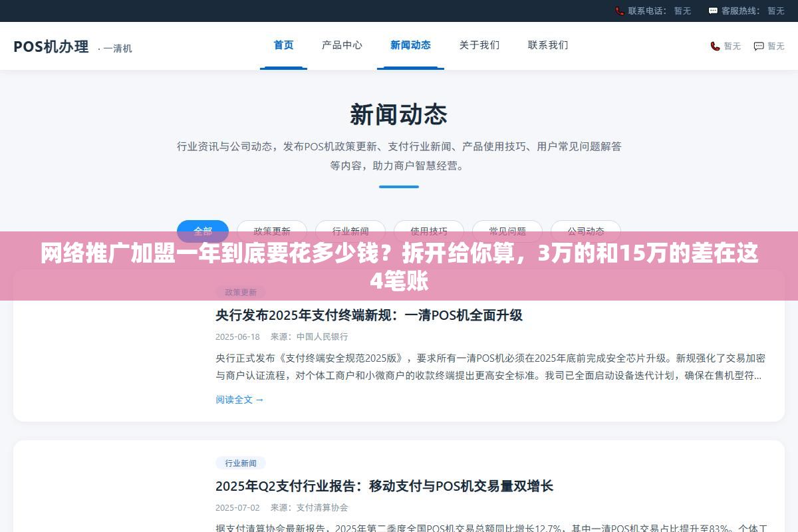The height and width of the screenshot is (532, 798).
Task: Click 阅读全文 link of first article
Action: tap(239, 400)
